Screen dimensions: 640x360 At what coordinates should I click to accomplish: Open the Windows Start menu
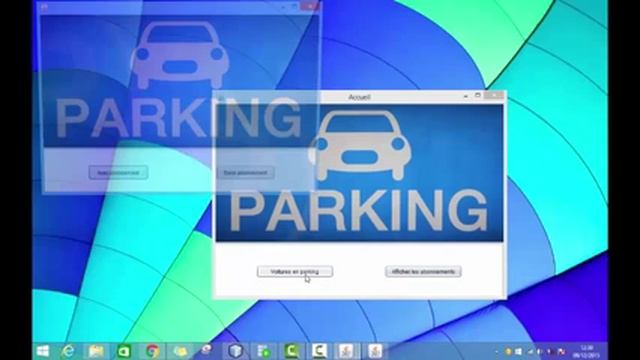click(43, 351)
